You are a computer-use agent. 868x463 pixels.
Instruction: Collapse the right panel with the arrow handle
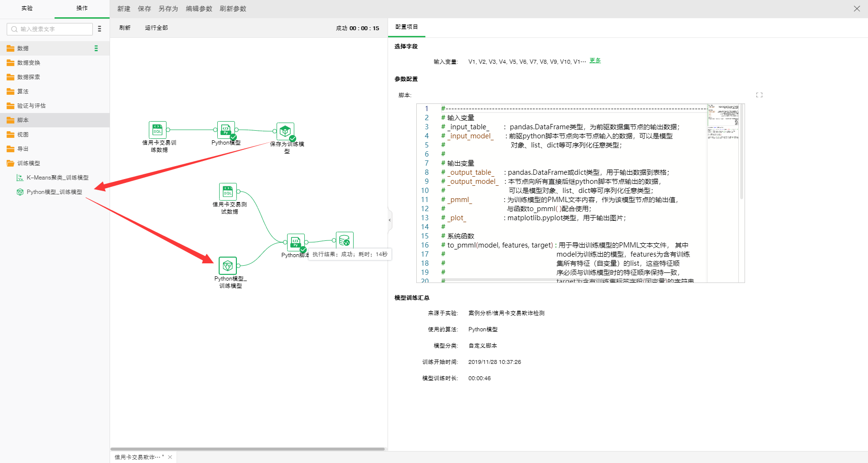coord(389,220)
